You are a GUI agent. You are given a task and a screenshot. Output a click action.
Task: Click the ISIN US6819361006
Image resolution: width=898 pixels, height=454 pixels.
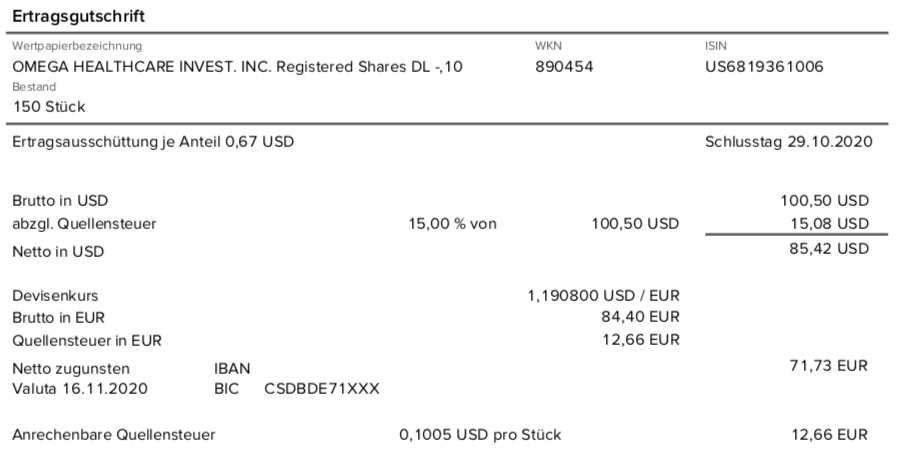click(x=764, y=67)
